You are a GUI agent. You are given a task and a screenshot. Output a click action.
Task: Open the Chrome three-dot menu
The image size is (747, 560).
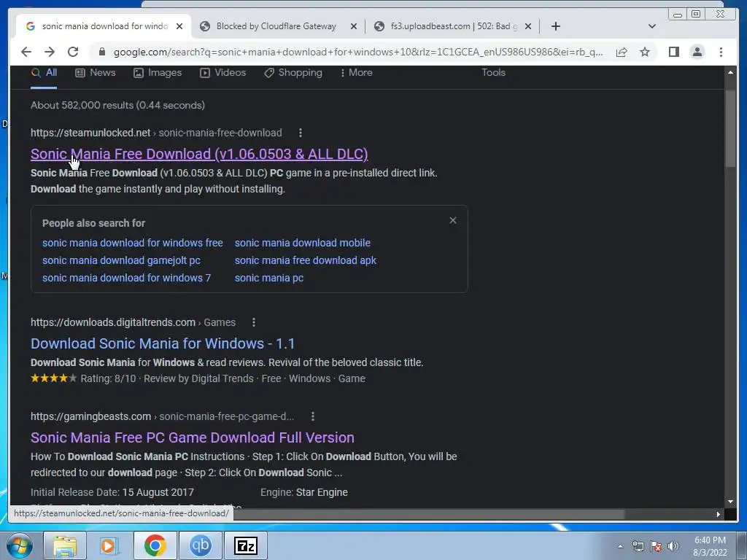721,52
